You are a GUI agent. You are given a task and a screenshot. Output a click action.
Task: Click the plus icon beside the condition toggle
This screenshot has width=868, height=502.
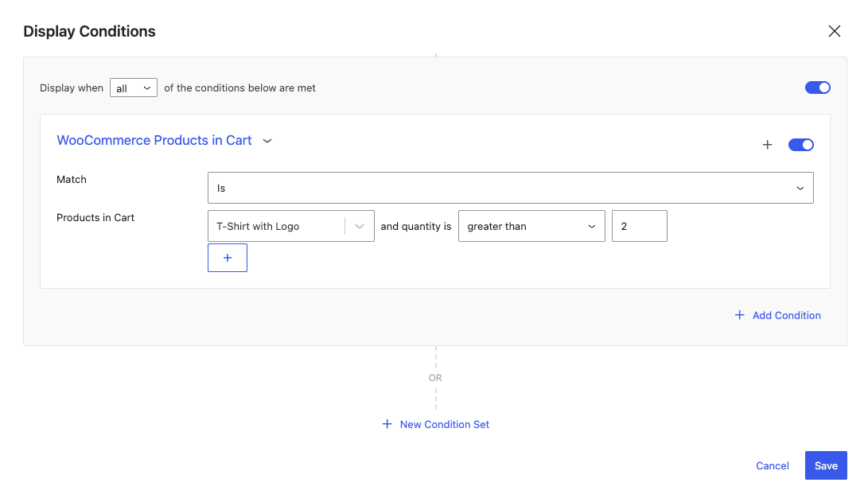767,145
